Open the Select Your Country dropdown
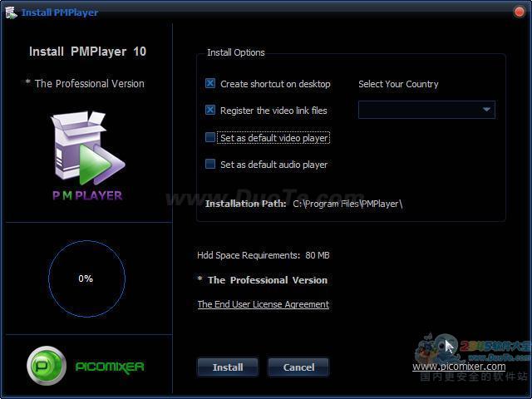 426,110
